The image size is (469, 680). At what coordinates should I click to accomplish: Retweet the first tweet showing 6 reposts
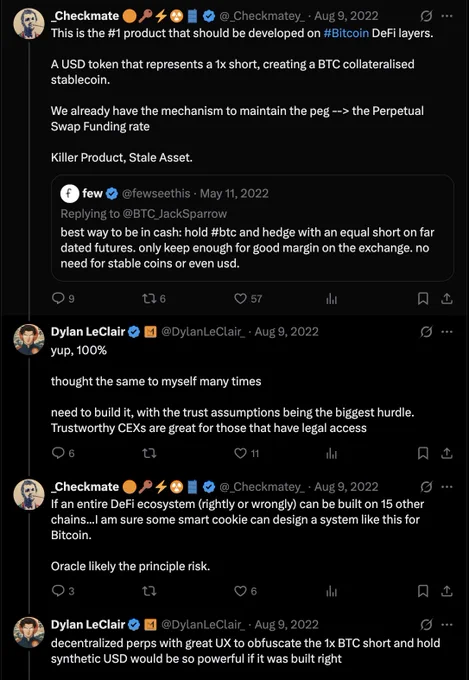(154, 298)
